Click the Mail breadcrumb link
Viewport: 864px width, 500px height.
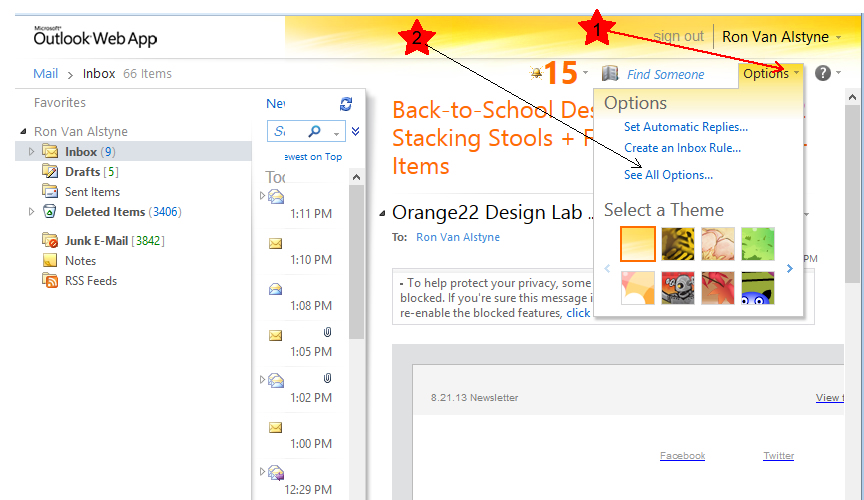pos(45,73)
